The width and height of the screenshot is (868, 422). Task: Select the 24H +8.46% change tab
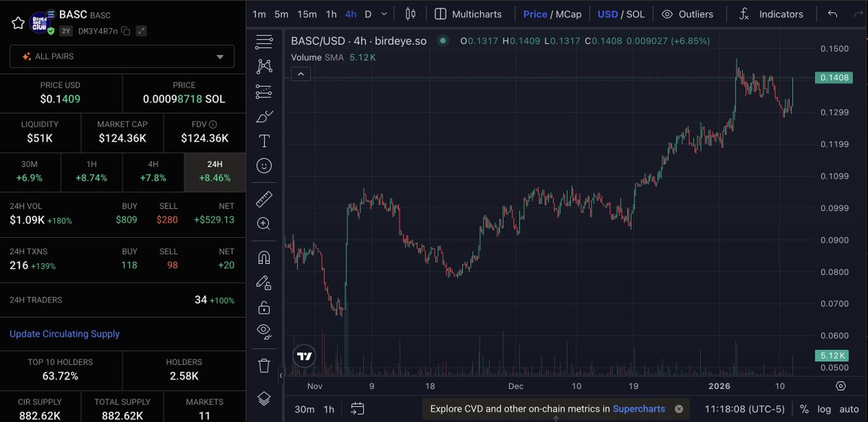(x=215, y=173)
